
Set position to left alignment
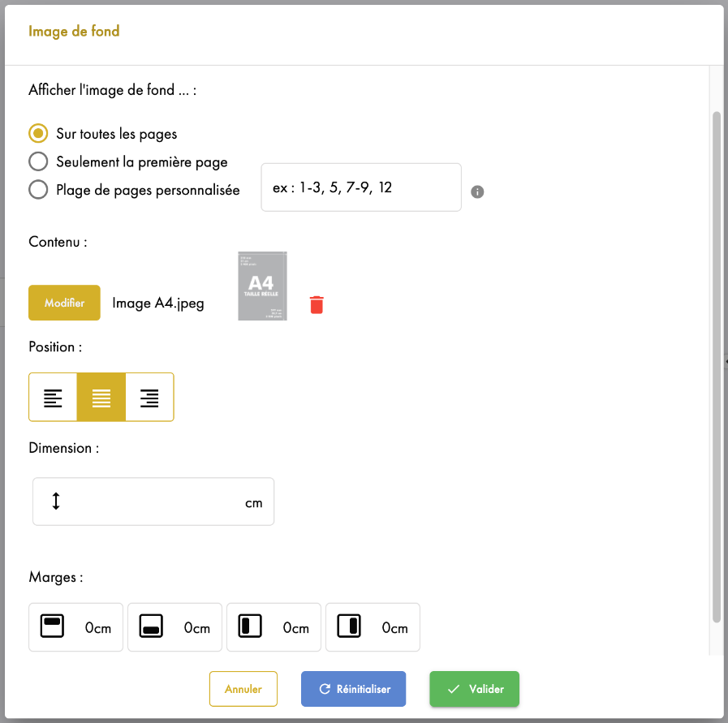click(53, 398)
